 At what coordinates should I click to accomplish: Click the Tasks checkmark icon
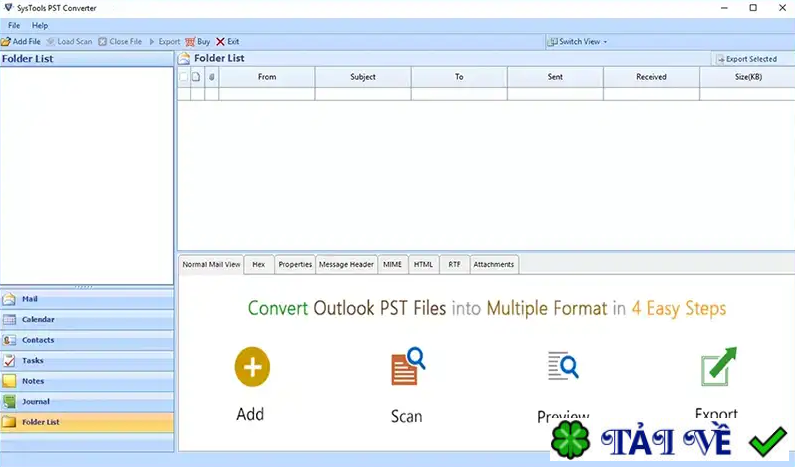click(x=9, y=361)
